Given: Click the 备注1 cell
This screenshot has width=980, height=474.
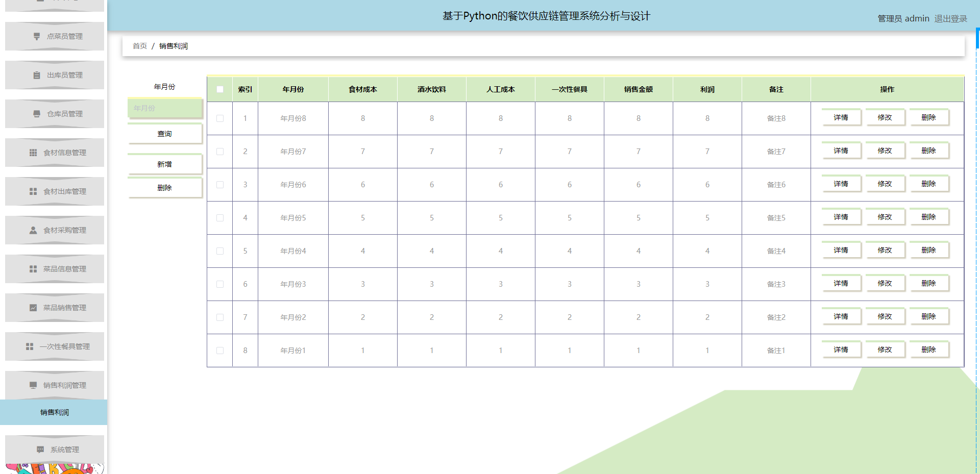Looking at the screenshot, I should coord(776,351).
